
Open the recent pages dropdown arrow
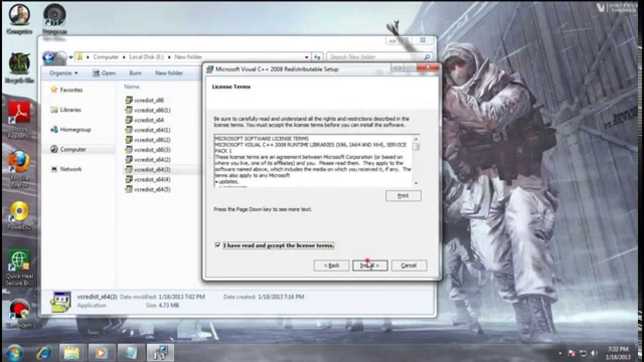pyautogui.click(x=70, y=57)
